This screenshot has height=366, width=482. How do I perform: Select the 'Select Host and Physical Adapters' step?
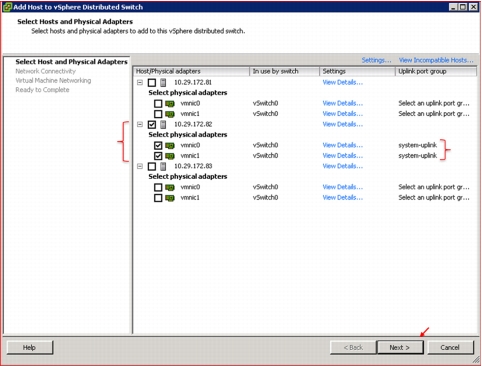71,62
